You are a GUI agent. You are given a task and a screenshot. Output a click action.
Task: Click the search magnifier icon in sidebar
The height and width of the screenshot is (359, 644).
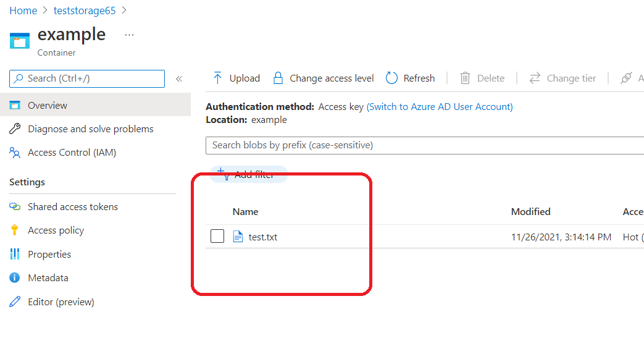coord(19,78)
